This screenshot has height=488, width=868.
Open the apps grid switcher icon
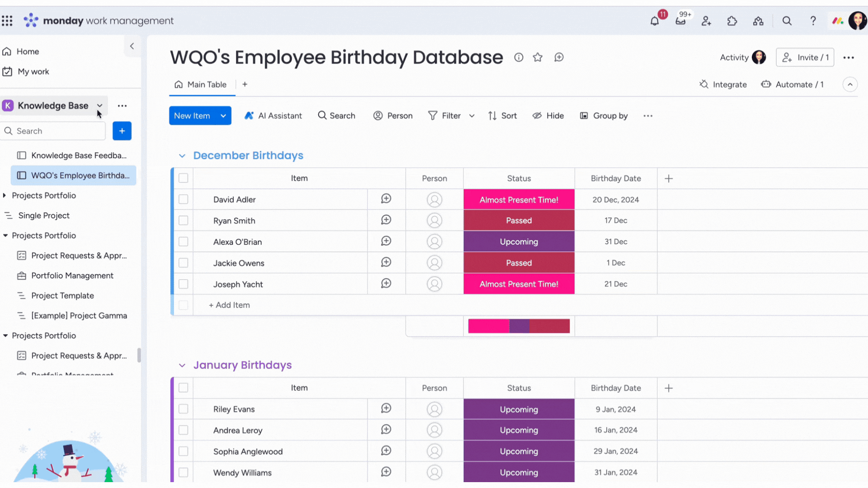point(7,21)
